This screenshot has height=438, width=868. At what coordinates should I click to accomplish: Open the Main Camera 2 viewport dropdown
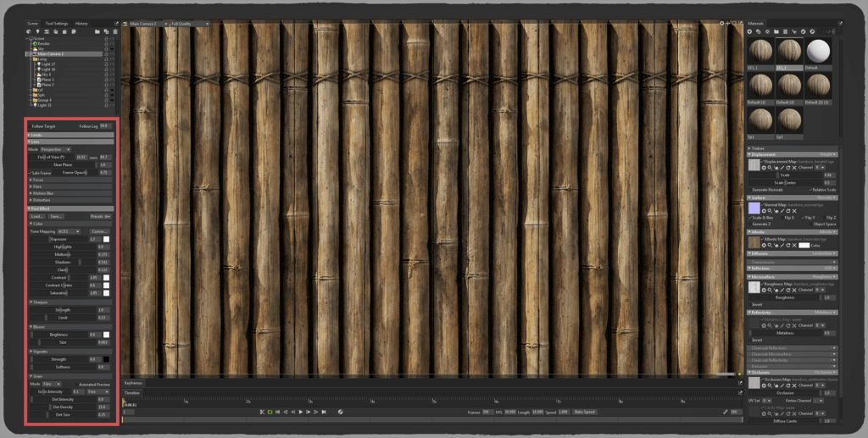[x=148, y=24]
